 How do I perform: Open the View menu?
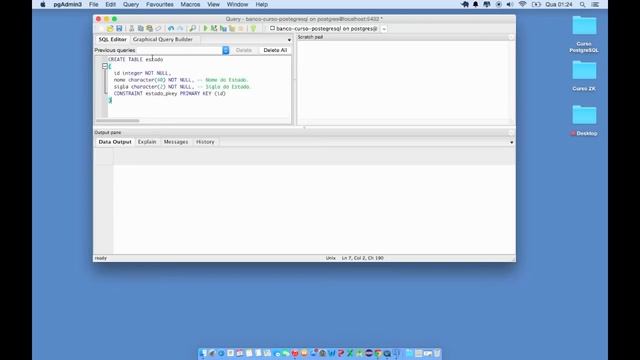[213, 4]
